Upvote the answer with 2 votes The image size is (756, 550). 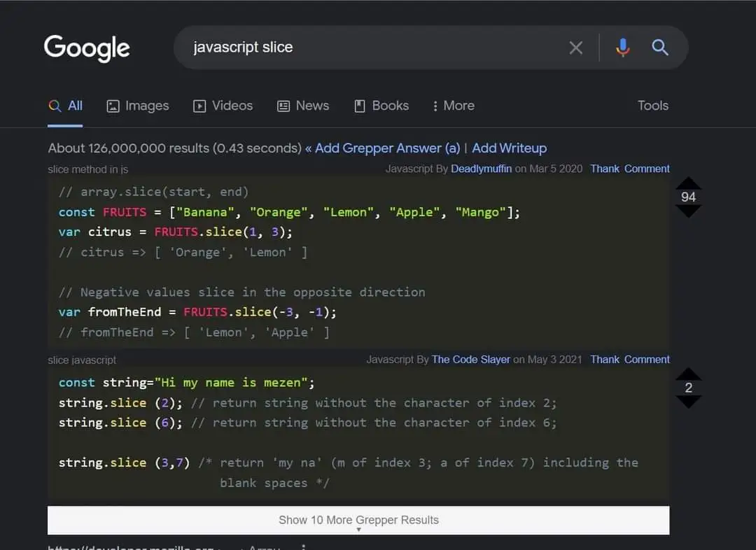coord(688,374)
